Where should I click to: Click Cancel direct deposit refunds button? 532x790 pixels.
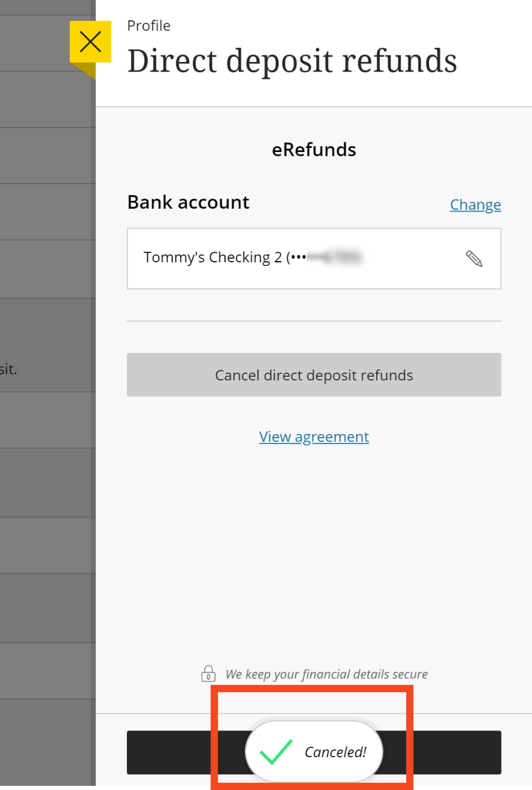[x=314, y=375]
